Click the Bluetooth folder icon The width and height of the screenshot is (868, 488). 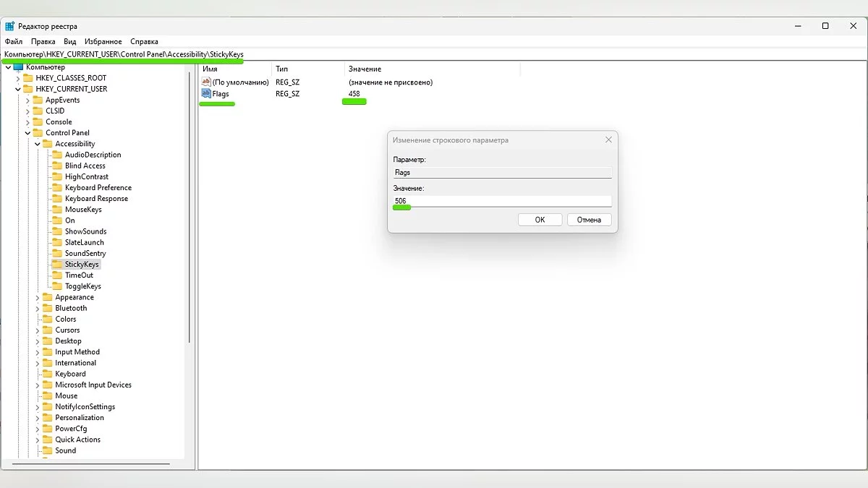48,308
